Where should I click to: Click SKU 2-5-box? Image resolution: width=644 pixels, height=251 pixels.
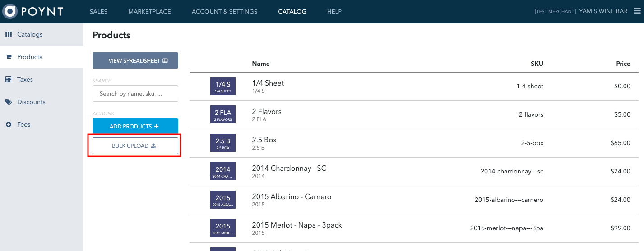tap(533, 143)
